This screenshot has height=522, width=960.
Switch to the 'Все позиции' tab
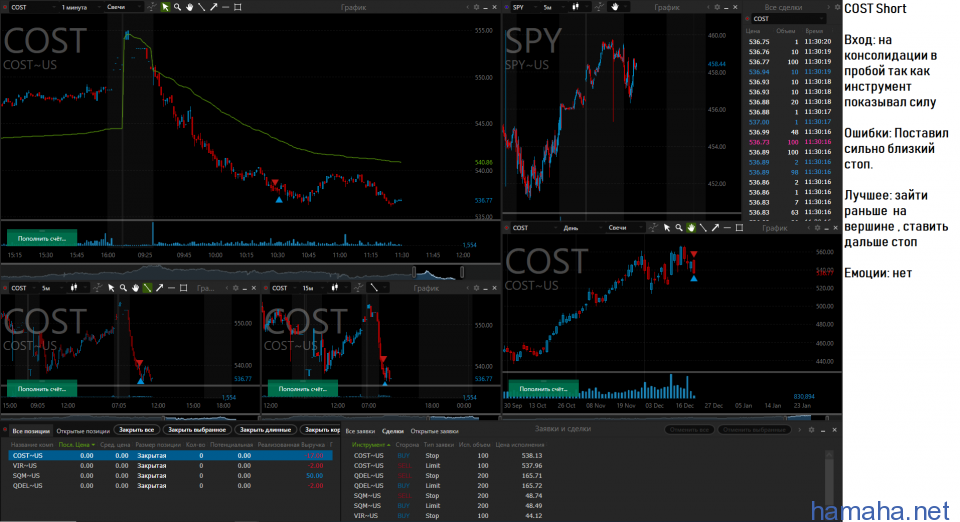pos(29,431)
